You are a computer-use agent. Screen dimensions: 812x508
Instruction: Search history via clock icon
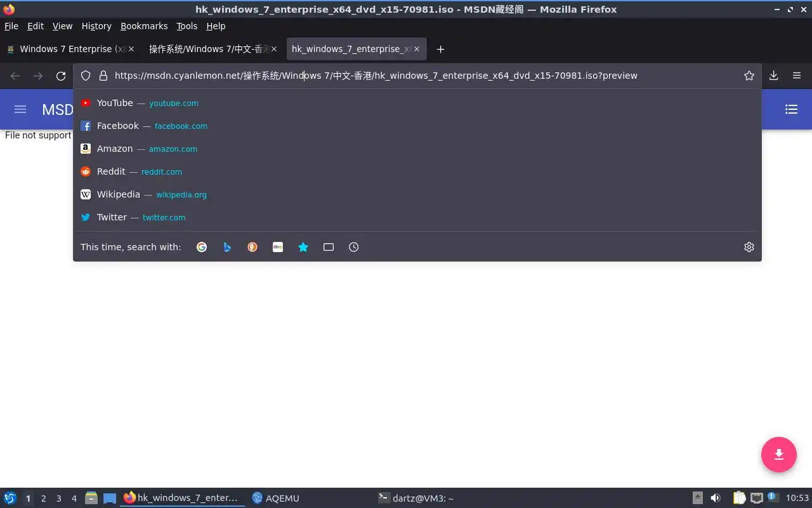click(x=354, y=247)
